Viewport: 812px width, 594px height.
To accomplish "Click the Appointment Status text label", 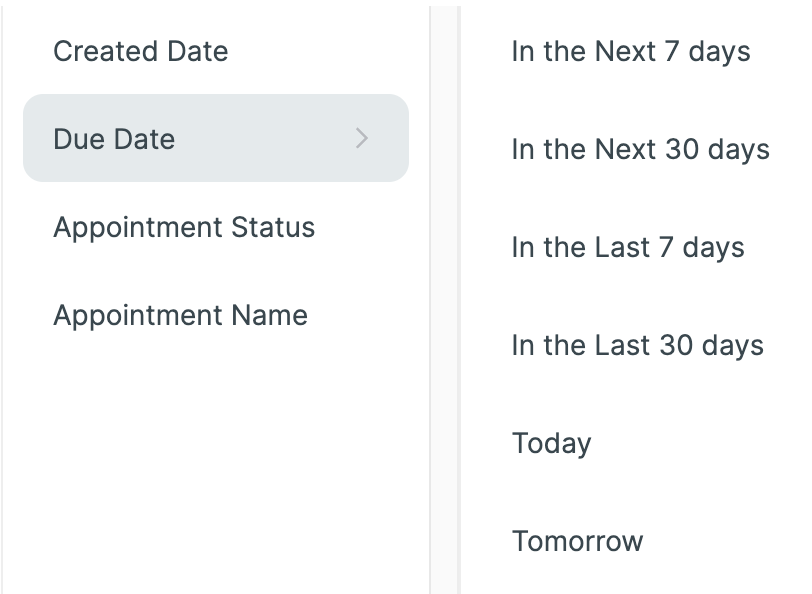I will pos(184,227).
